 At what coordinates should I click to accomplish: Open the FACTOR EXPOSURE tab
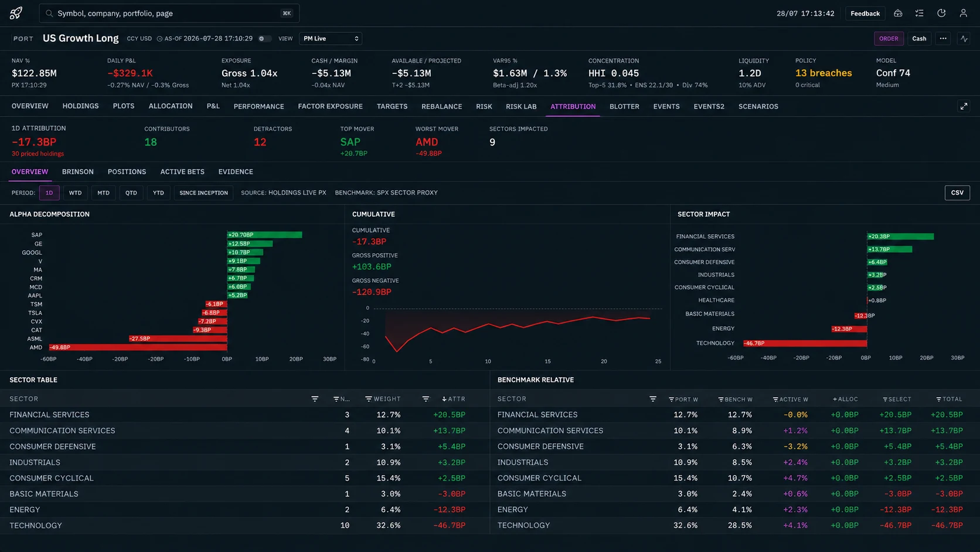pos(331,106)
